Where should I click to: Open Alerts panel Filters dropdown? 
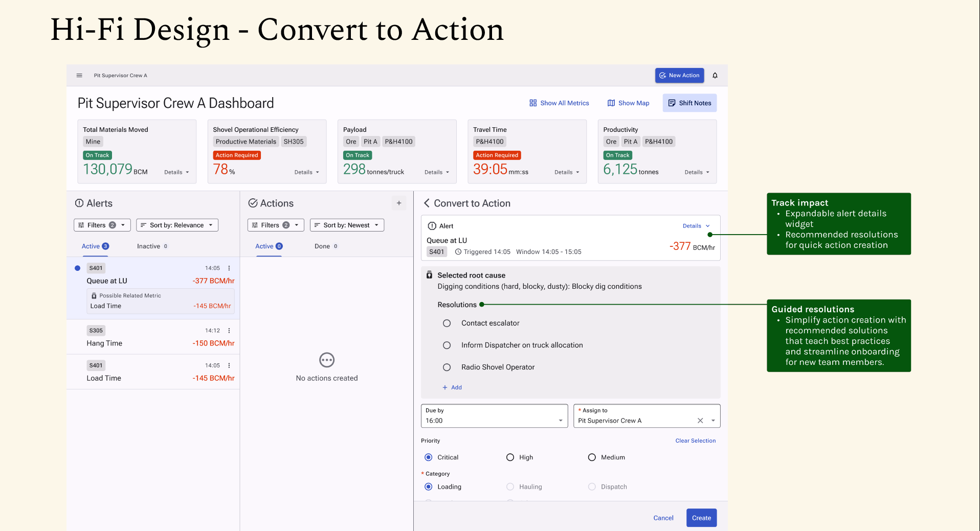(102, 225)
